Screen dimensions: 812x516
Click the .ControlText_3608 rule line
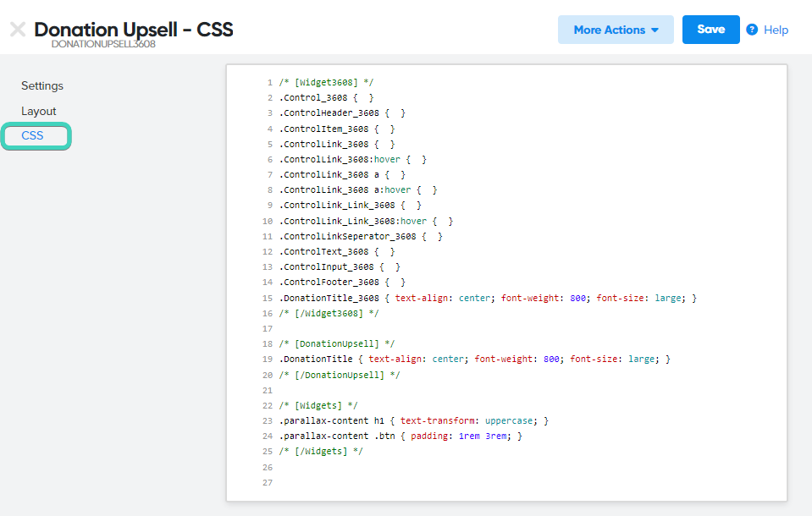coord(337,251)
